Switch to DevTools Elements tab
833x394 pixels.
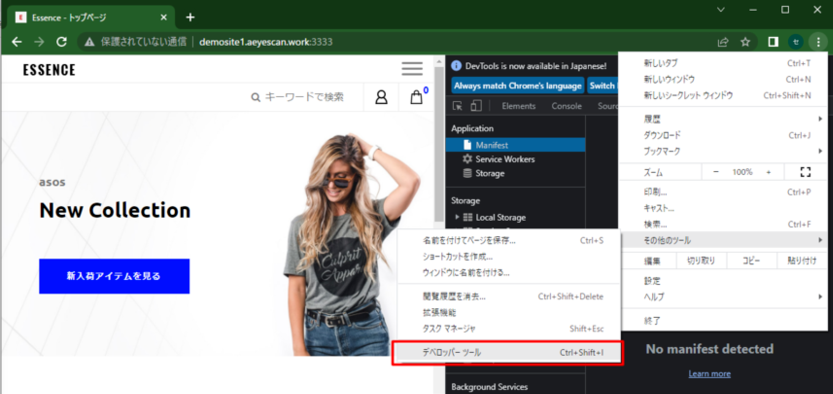(x=518, y=106)
